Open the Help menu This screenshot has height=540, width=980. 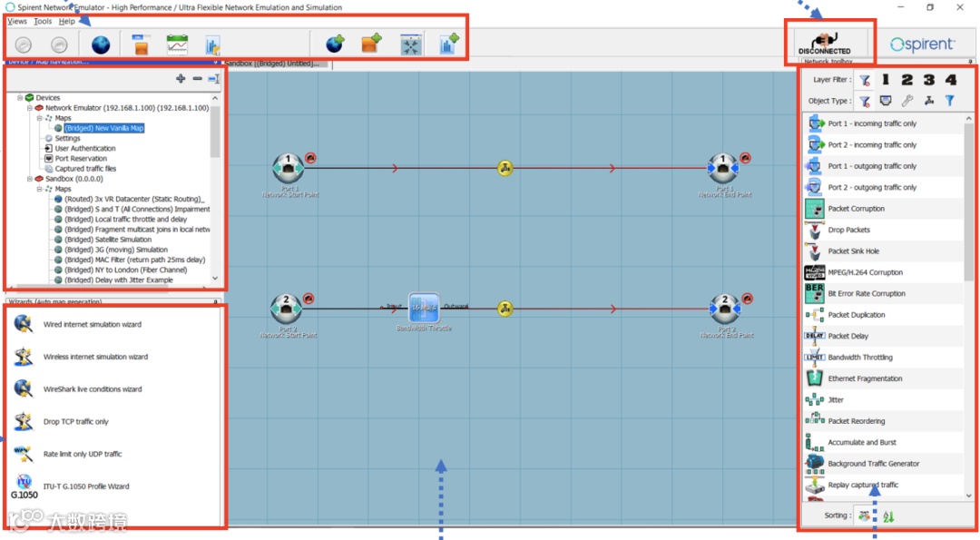[x=67, y=21]
